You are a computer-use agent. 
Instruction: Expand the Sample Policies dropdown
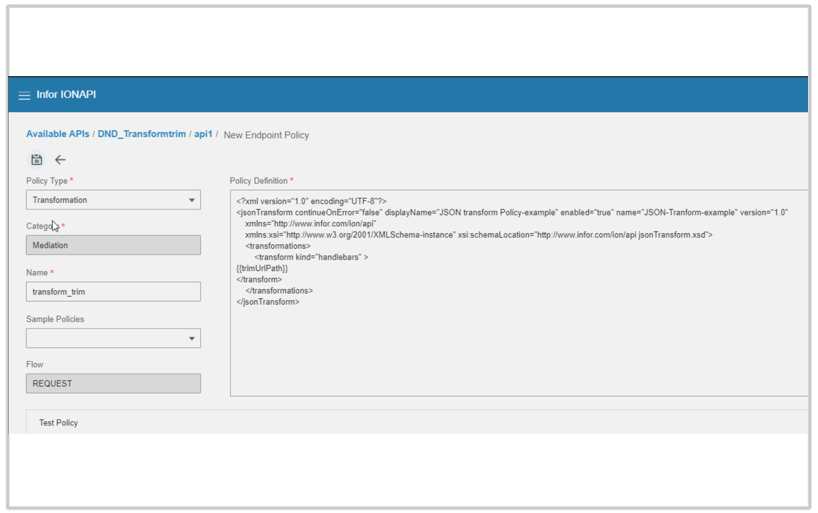coord(113,338)
